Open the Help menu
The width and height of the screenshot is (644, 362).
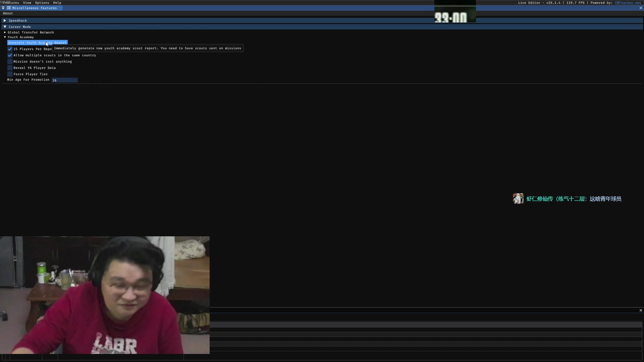(57, 3)
